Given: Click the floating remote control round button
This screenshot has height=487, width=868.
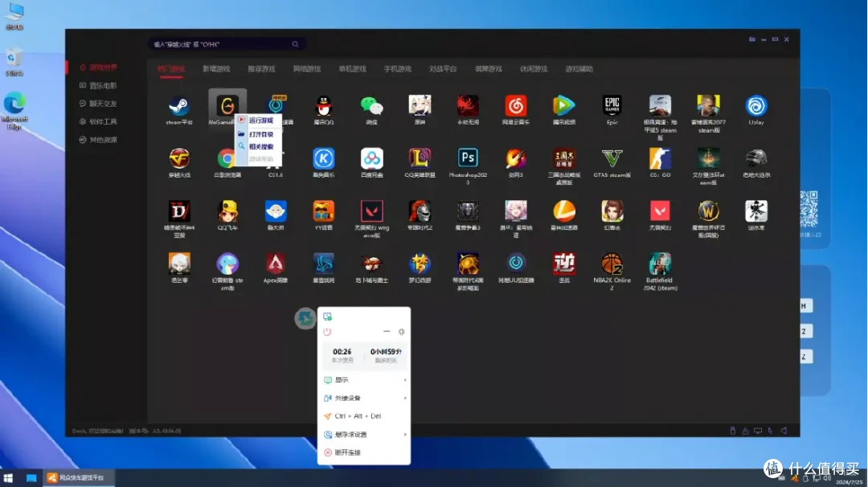Looking at the screenshot, I should point(305,318).
